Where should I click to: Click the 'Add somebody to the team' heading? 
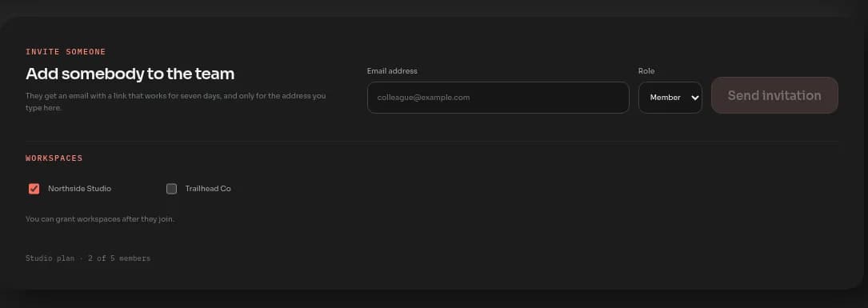130,74
